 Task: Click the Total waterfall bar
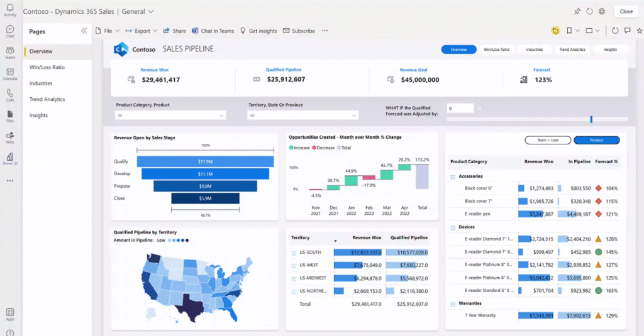(422, 176)
